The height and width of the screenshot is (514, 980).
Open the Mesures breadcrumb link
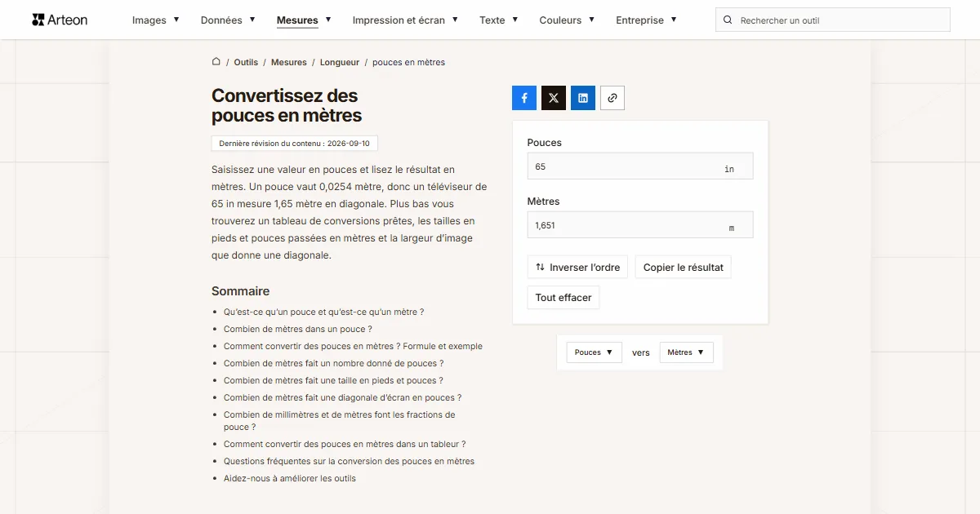pos(289,62)
